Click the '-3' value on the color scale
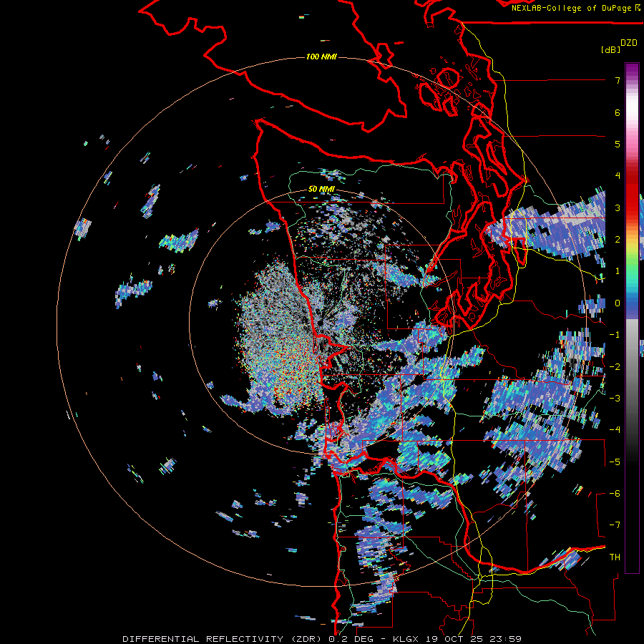Screen dimensions: 644x644 (x=615, y=399)
